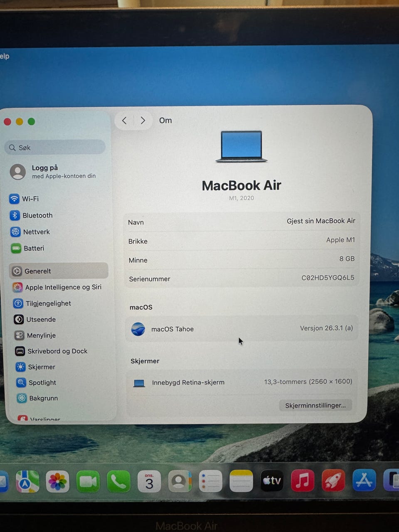The height and width of the screenshot is (532, 399).
Task: Open Apple Intelligence og Siri icon
Action: (x=17, y=287)
